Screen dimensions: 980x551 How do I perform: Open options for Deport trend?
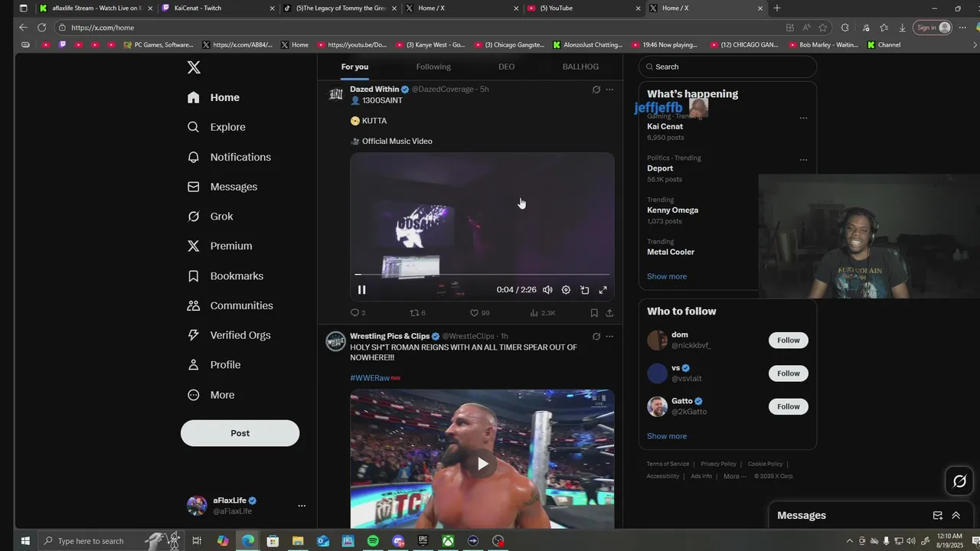(x=803, y=161)
